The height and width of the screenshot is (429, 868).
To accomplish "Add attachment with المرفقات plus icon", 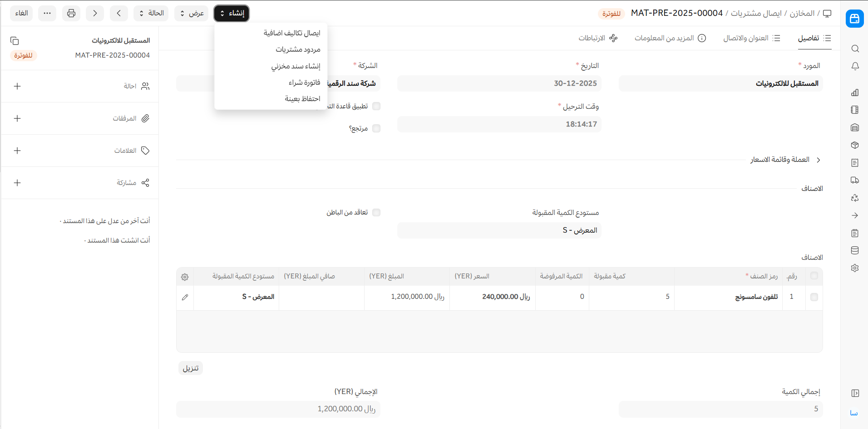I will 17,118.
